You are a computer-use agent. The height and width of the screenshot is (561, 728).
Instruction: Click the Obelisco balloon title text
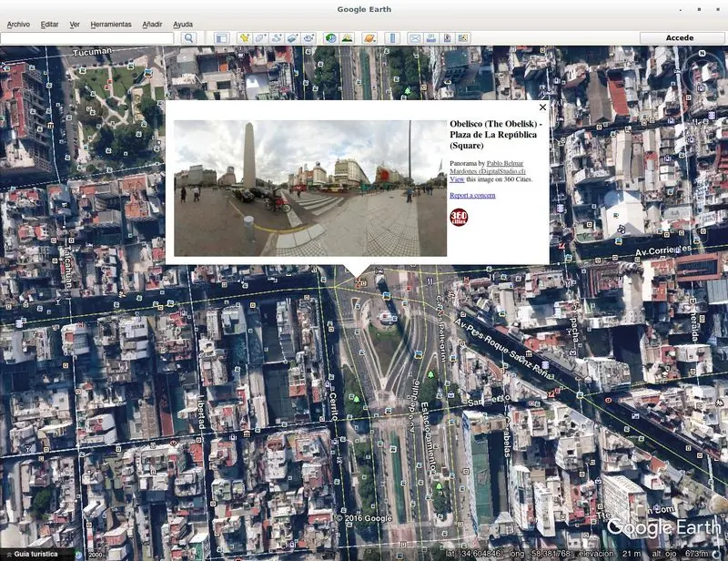pyautogui.click(x=495, y=135)
